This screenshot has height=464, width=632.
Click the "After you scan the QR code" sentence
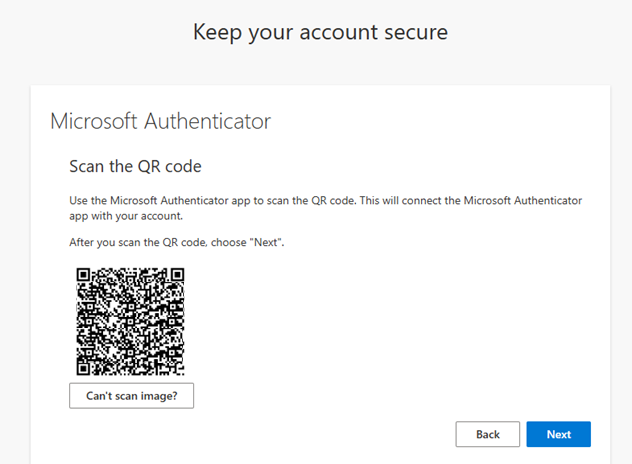click(176, 243)
